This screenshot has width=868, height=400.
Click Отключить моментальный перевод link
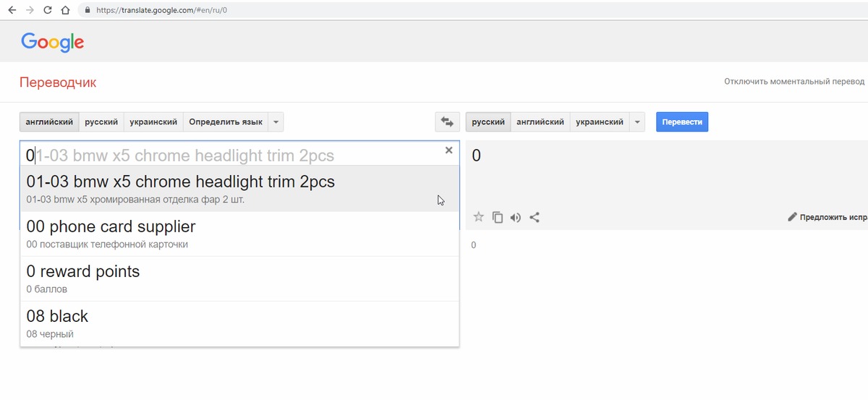794,82
